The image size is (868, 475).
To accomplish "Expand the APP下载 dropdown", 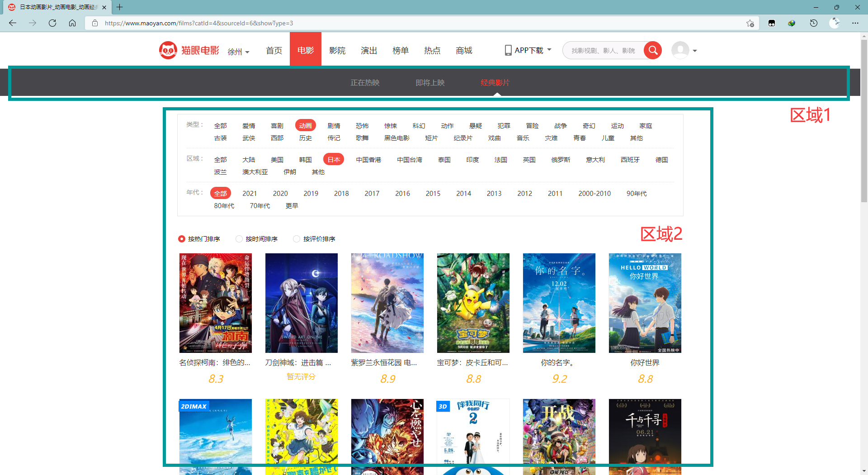I will click(x=528, y=50).
